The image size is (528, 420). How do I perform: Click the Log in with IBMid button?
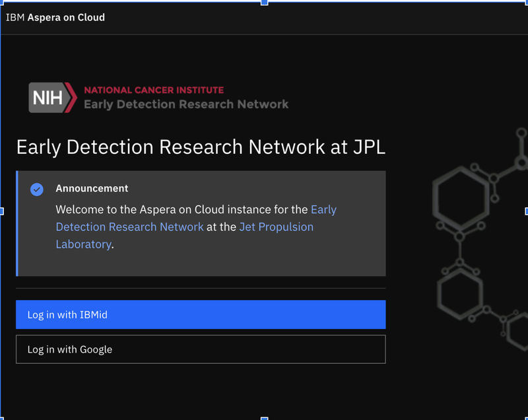point(201,314)
